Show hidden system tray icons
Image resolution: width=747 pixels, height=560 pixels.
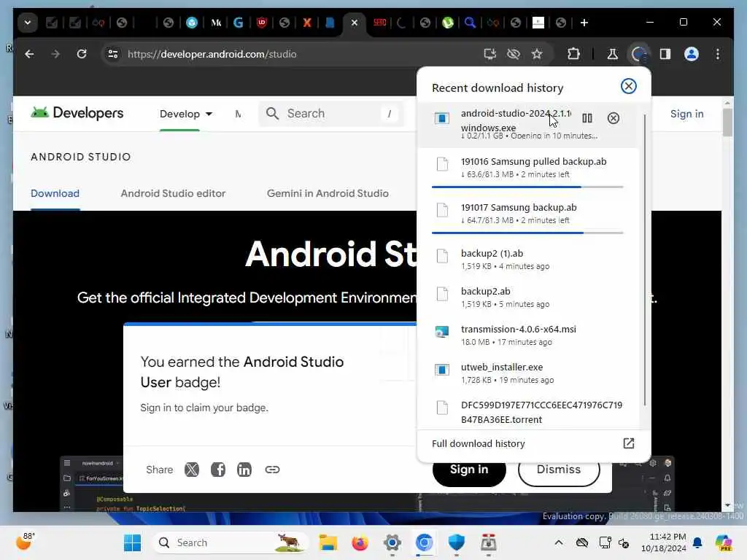click(x=558, y=542)
